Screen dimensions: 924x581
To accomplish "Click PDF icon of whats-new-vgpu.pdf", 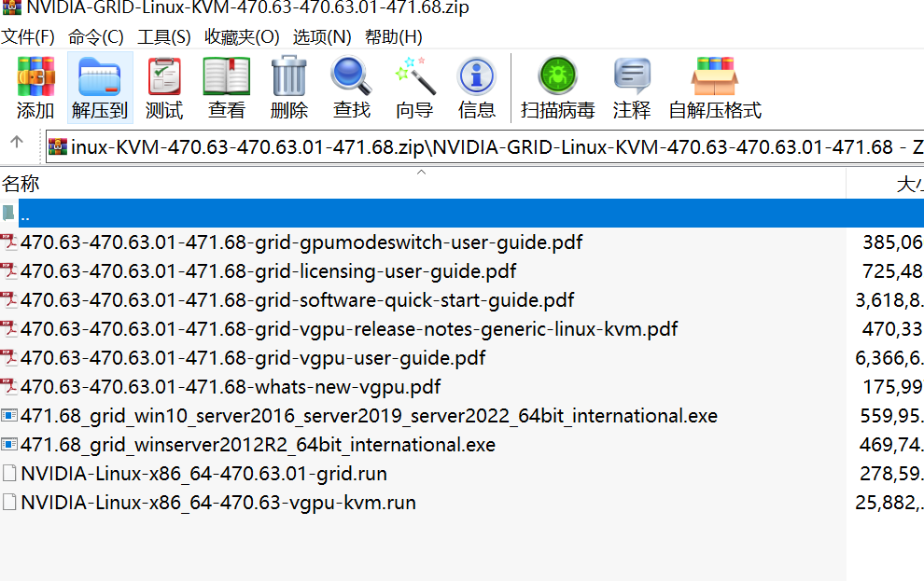I will pyautogui.click(x=8, y=387).
